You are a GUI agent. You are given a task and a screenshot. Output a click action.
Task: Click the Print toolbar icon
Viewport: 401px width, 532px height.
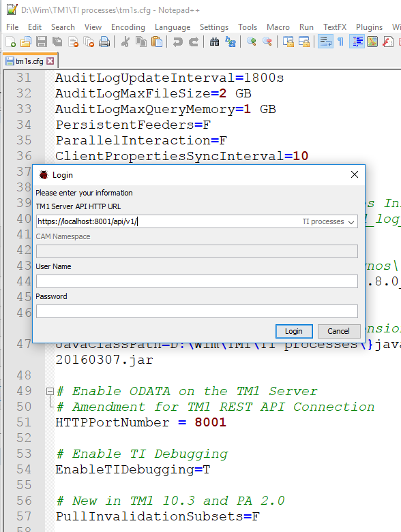tap(104, 42)
